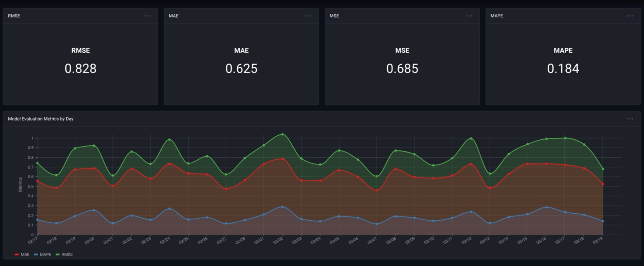Click the green RMSE point at 03/12
This screenshot has height=266, width=644.
pyautogui.click(x=471, y=139)
